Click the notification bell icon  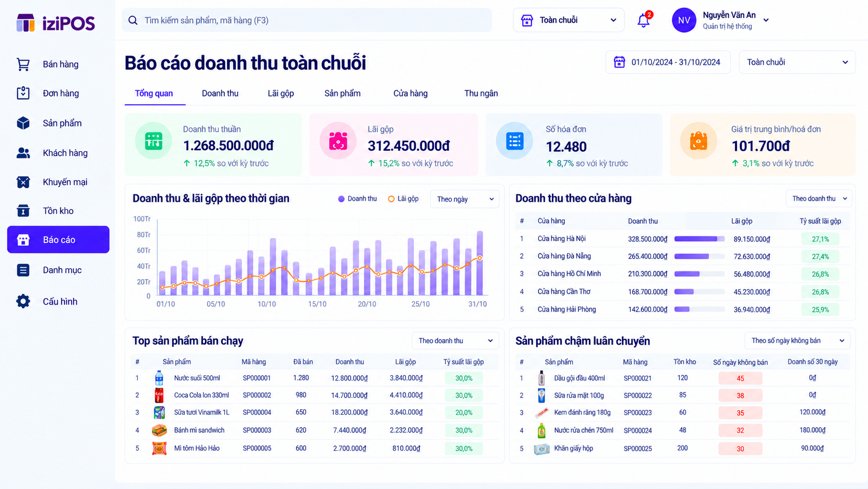click(x=644, y=20)
